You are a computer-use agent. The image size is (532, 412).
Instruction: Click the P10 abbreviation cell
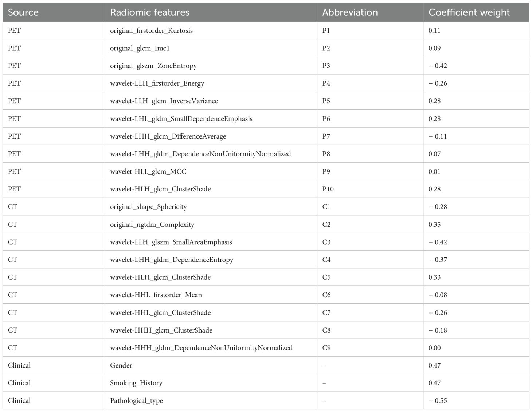(x=328, y=189)
